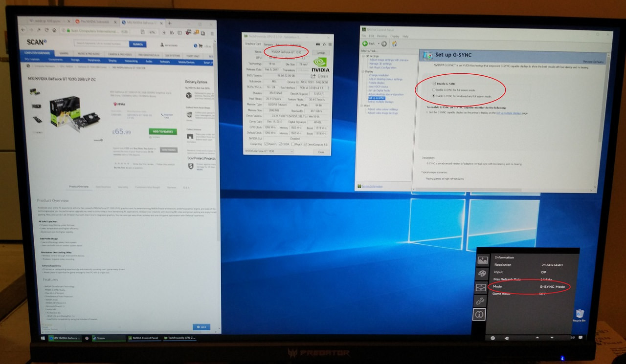Switch to the Sensors tab in GPU-Z
This screenshot has width=626, height=364.
[268, 44]
